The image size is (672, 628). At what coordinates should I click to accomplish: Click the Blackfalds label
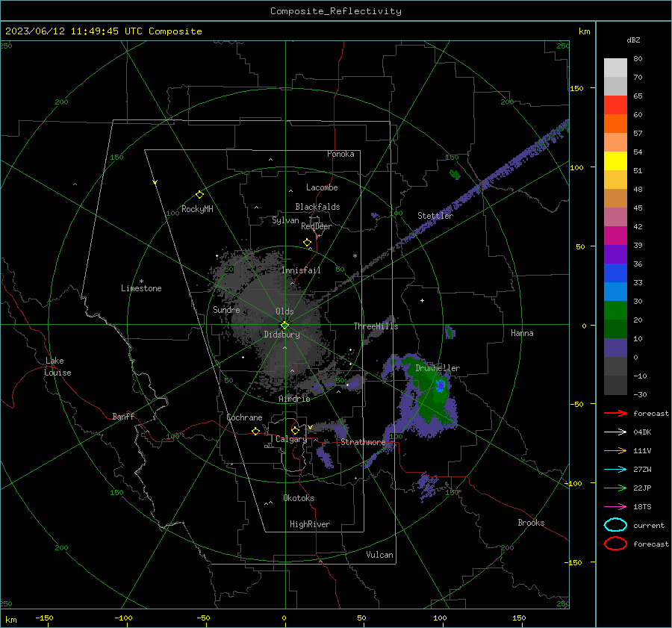[x=317, y=207]
